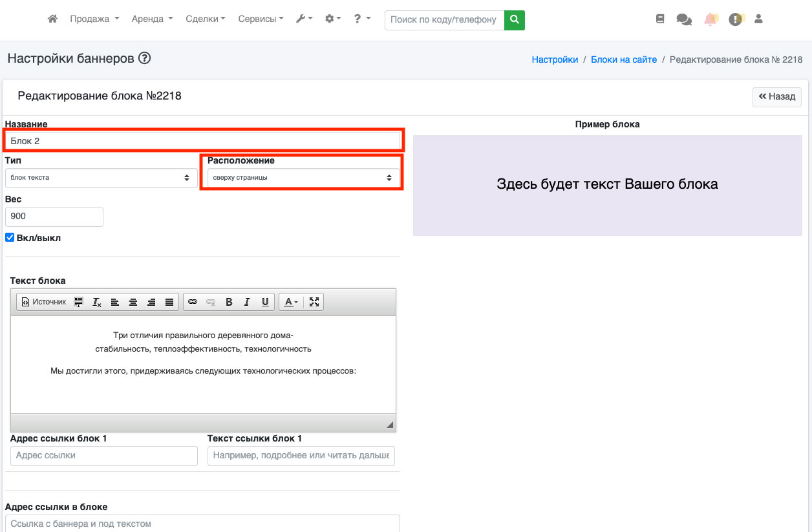Open the Сервисы menu
Screen dimensions: 812x532
[x=261, y=19]
